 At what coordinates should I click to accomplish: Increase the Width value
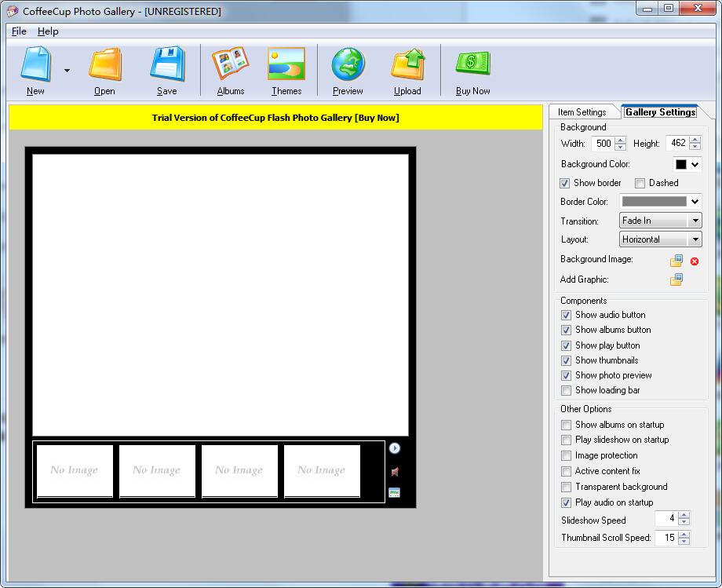pyautogui.click(x=621, y=140)
